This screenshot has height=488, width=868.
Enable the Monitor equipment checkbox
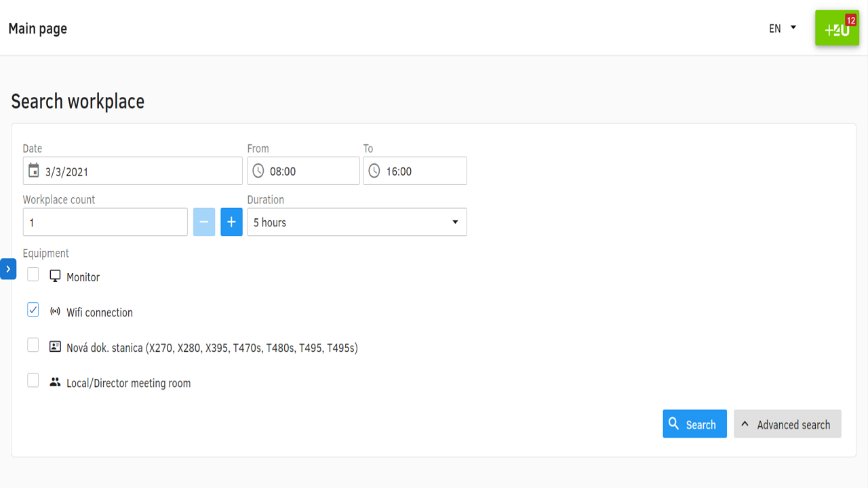pos(33,274)
